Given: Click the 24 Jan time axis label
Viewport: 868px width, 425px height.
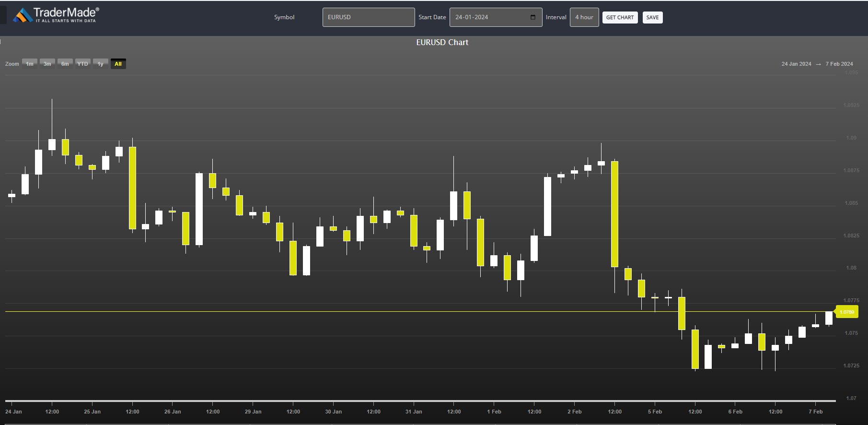Looking at the screenshot, I should pyautogui.click(x=13, y=412).
